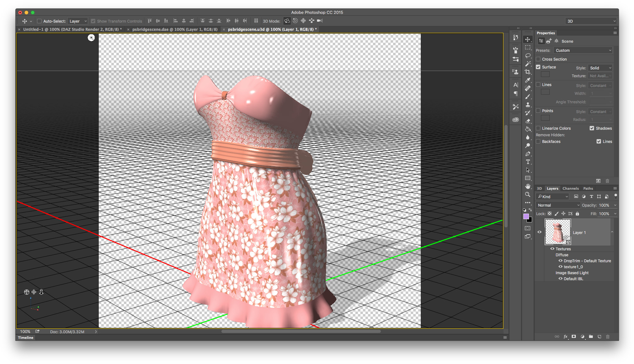Screen dimensions: 634x364
Task: Switch to psbridgescene.dae document tab
Action: pyautogui.click(x=175, y=29)
